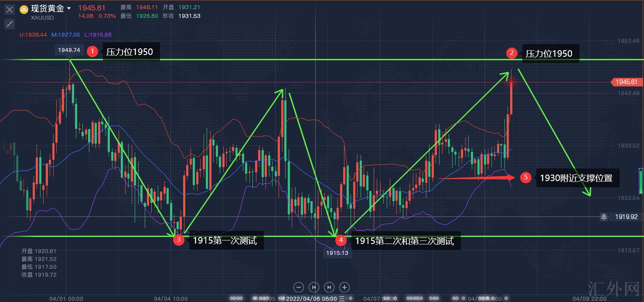Click the 04/09 22:00 time axis label
This screenshot has width=644, height=302.
pyautogui.click(x=589, y=299)
